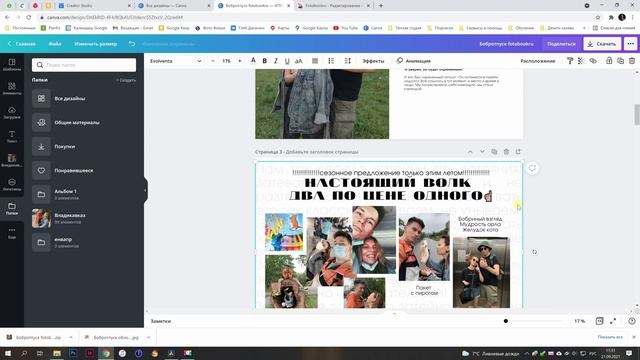Click the add page icon above page 3
The height and width of the screenshot is (360, 640).
[x=518, y=152]
